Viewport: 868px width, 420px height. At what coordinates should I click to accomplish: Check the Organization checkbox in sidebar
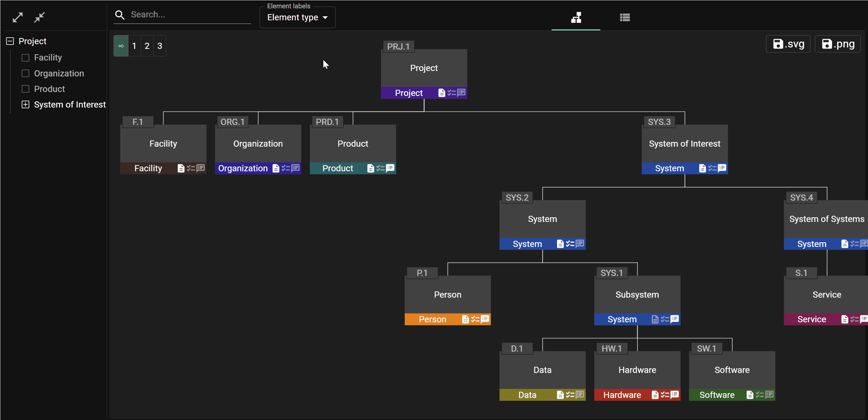(25, 73)
